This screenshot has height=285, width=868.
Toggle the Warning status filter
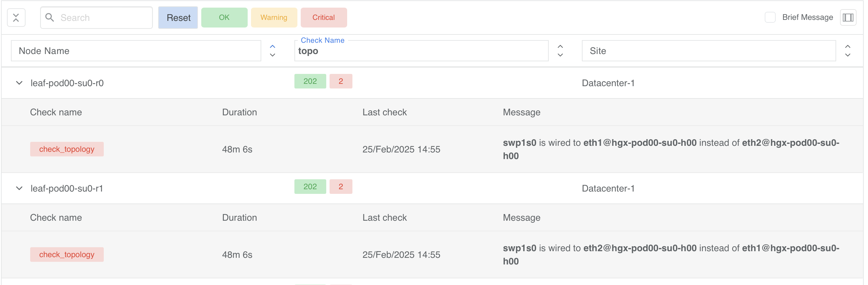click(x=274, y=18)
